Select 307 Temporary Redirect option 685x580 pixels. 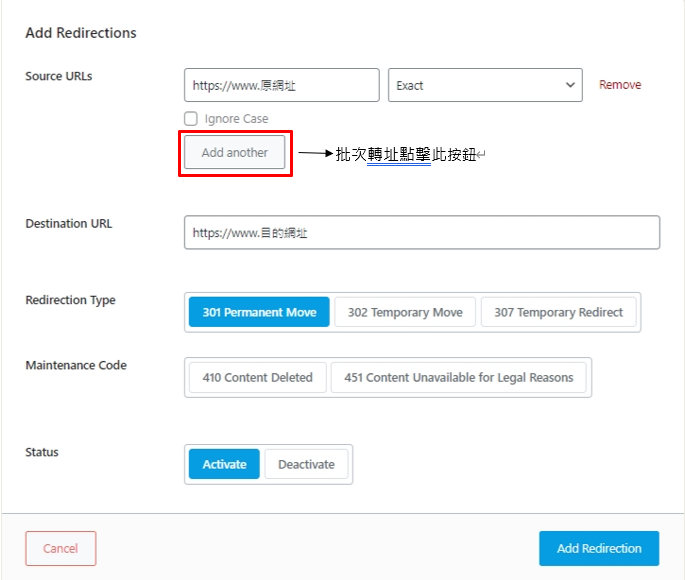[x=558, y=312]
